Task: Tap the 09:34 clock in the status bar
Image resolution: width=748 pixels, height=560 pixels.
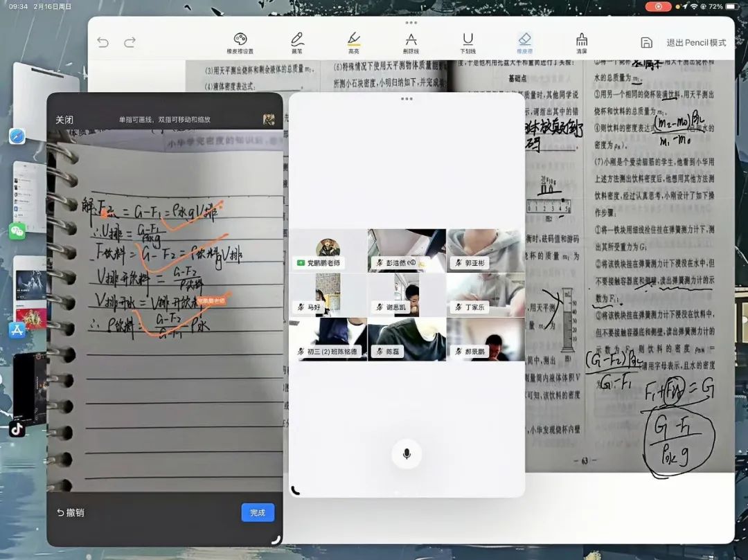Action: 18,7
